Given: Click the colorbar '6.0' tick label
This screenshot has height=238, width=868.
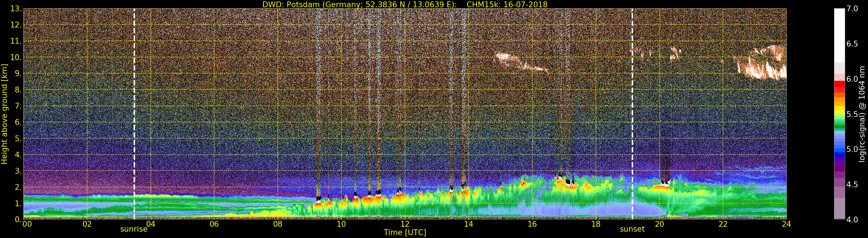Looking at the screenshot, I should [x=852, y=79].
